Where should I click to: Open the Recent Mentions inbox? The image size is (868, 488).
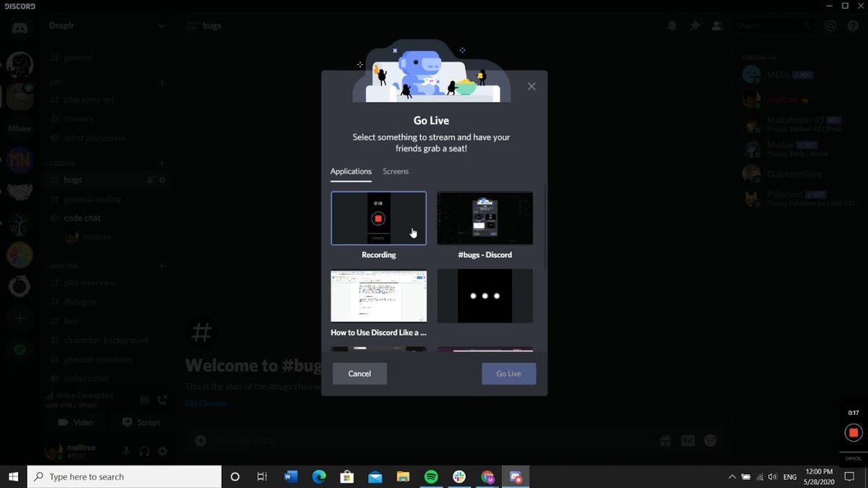pyautogui.click(x=830, y=25)
